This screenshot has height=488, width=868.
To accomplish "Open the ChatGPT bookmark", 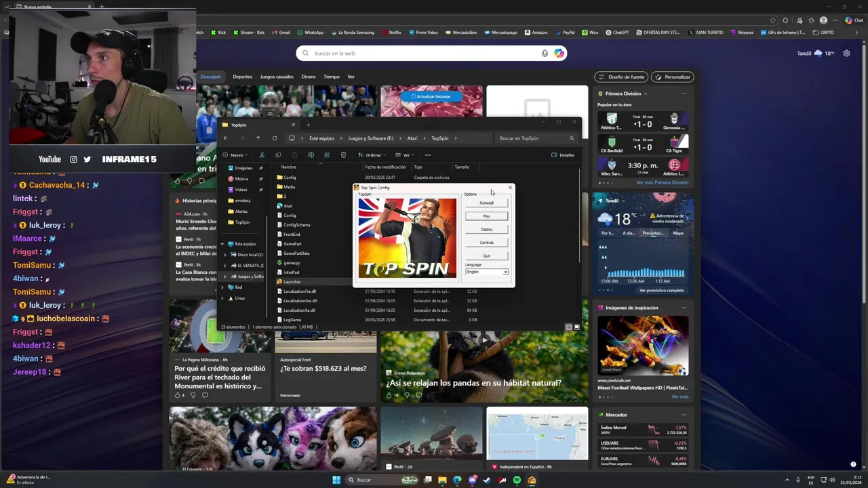I will [x=617, y=32].
